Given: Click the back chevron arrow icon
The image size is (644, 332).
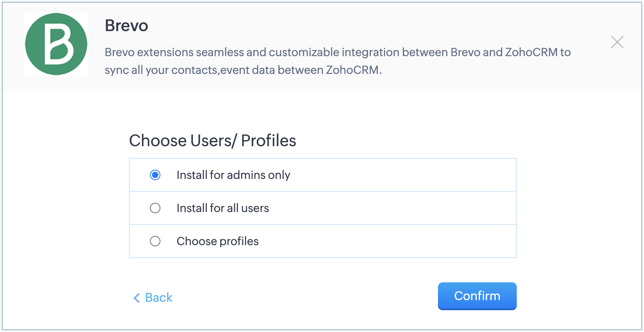Looking at the screenshot, I should point(137,298).
